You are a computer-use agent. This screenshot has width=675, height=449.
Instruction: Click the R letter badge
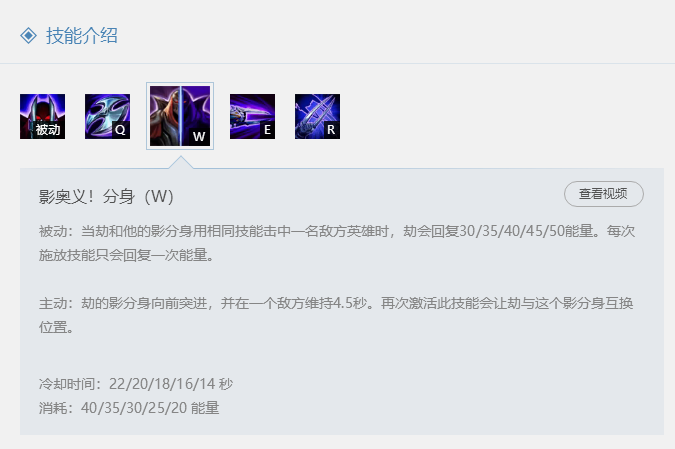[331, 130]
